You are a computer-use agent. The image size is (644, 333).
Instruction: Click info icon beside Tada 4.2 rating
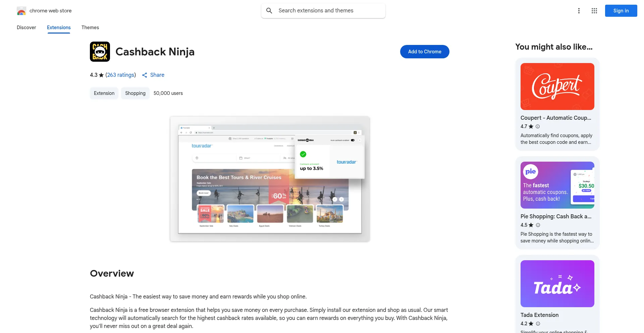tap(538, 324)
